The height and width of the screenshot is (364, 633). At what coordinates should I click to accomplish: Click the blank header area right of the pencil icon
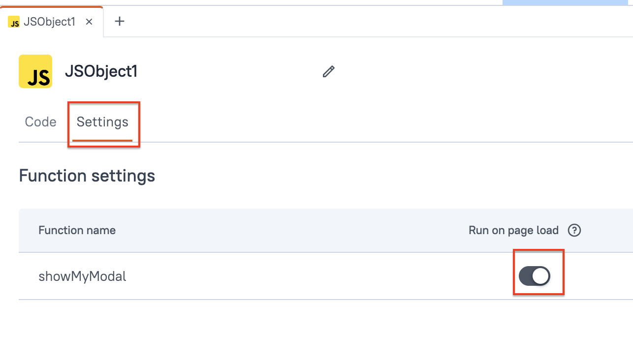(468, 72)
